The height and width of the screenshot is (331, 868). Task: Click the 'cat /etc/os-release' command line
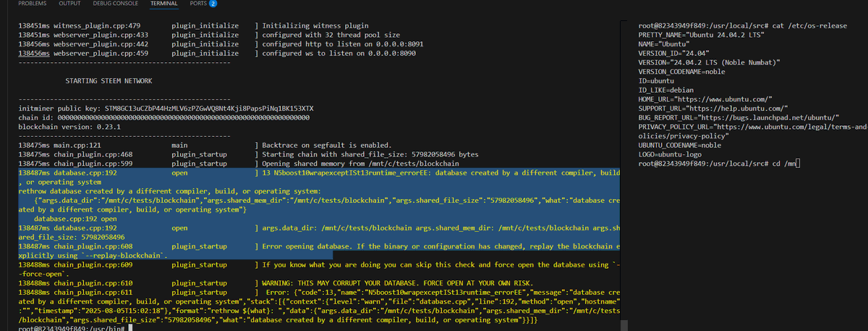(742, 25)
